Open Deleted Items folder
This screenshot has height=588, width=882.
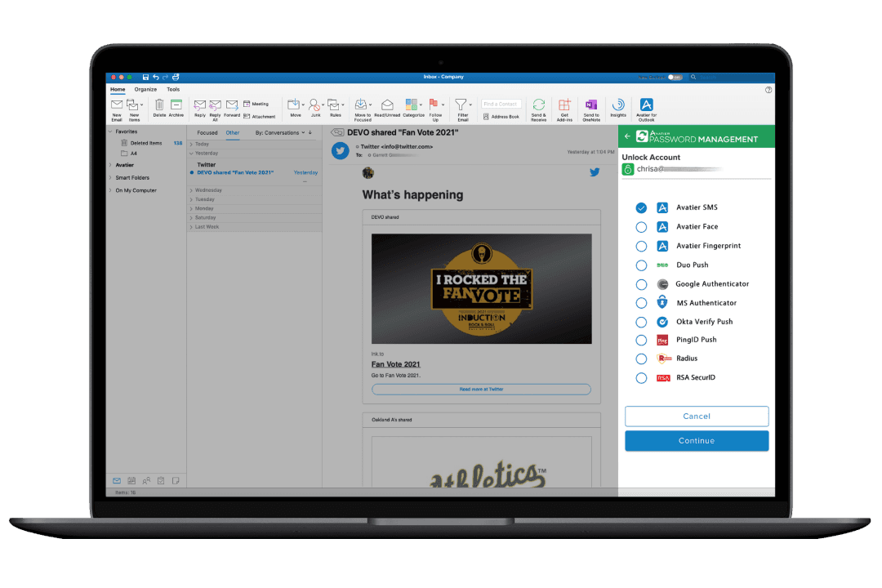pyautogui.click(x=146, y=144)
